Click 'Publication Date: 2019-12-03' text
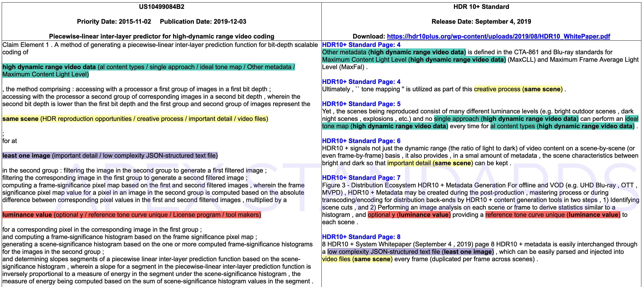The height and width of the screenshot is (287, 644). (203, 22)
